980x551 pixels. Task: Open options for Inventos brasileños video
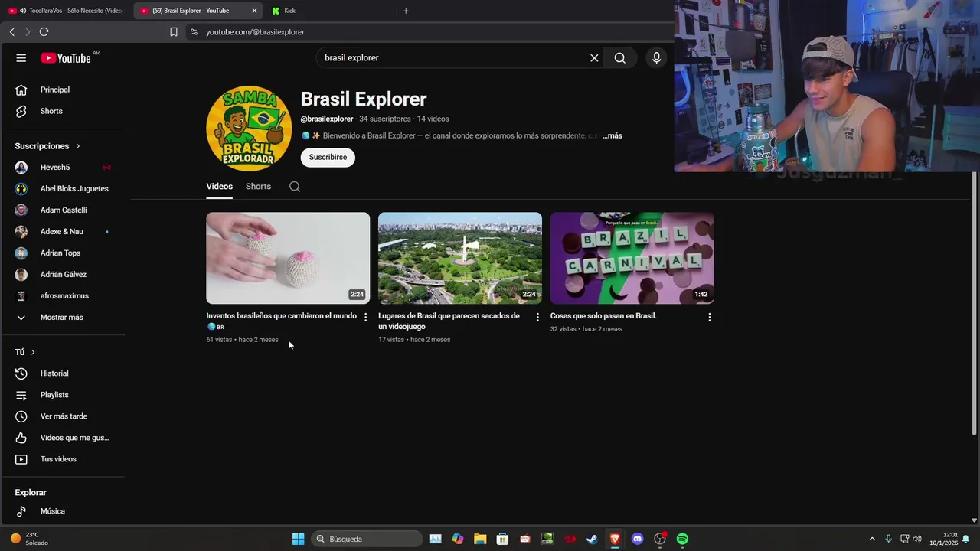tap(365, 317)
